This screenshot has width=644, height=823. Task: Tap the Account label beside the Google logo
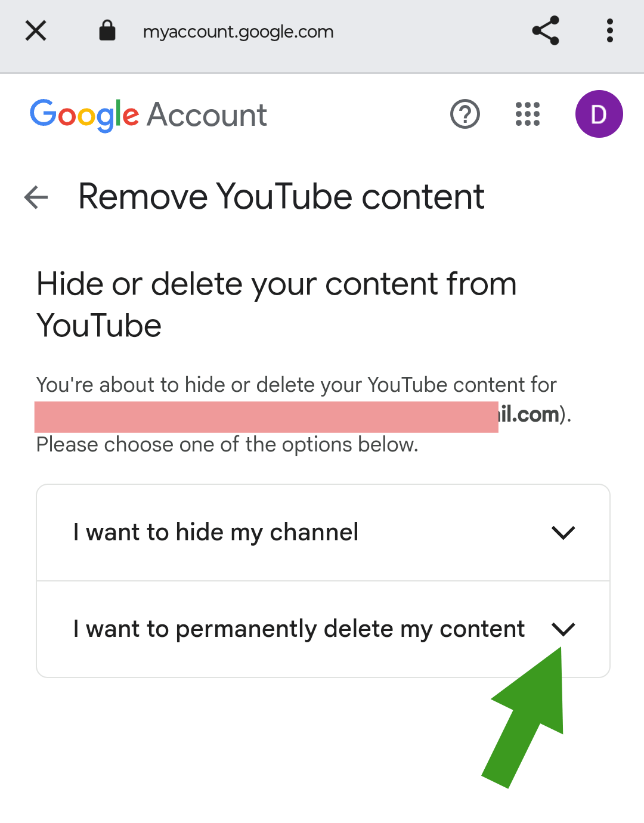(207, 115)
